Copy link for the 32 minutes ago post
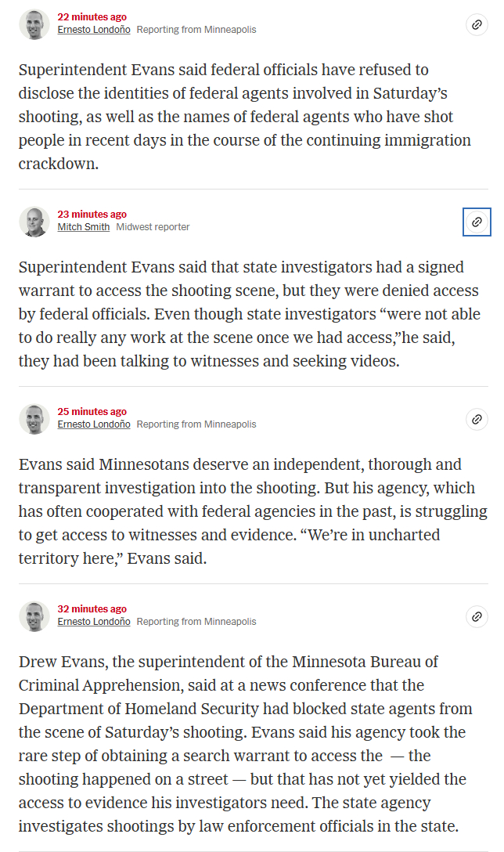The height and width of the screenshot is (852, 504). coord(477,616)
